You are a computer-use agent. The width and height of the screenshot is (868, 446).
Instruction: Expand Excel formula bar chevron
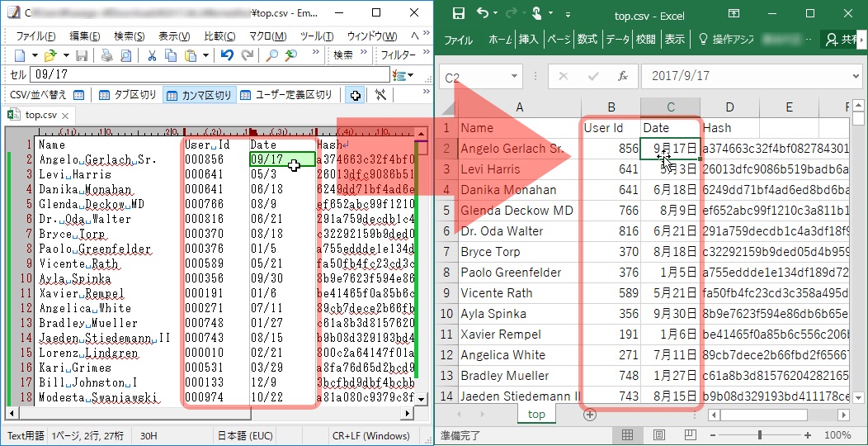(x=856, y=77)
